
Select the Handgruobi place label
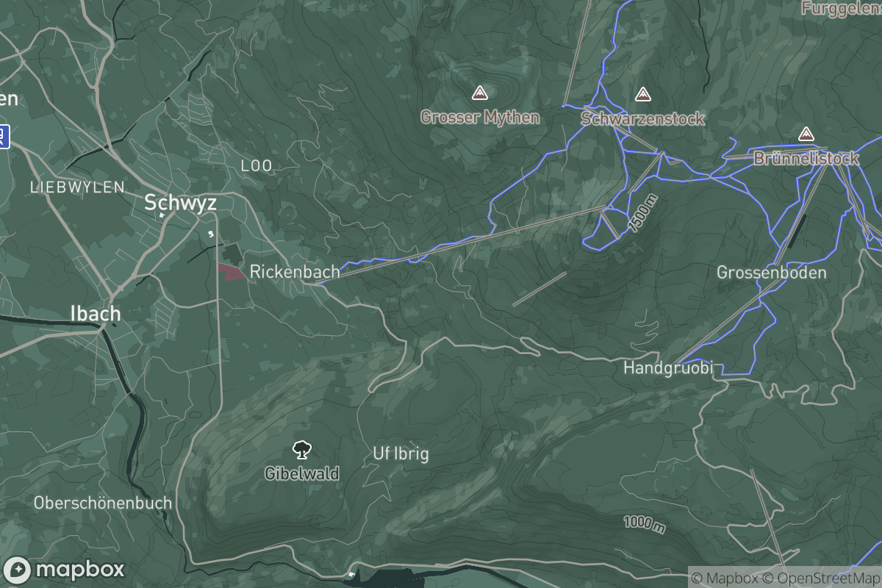[x=668, y=368]
